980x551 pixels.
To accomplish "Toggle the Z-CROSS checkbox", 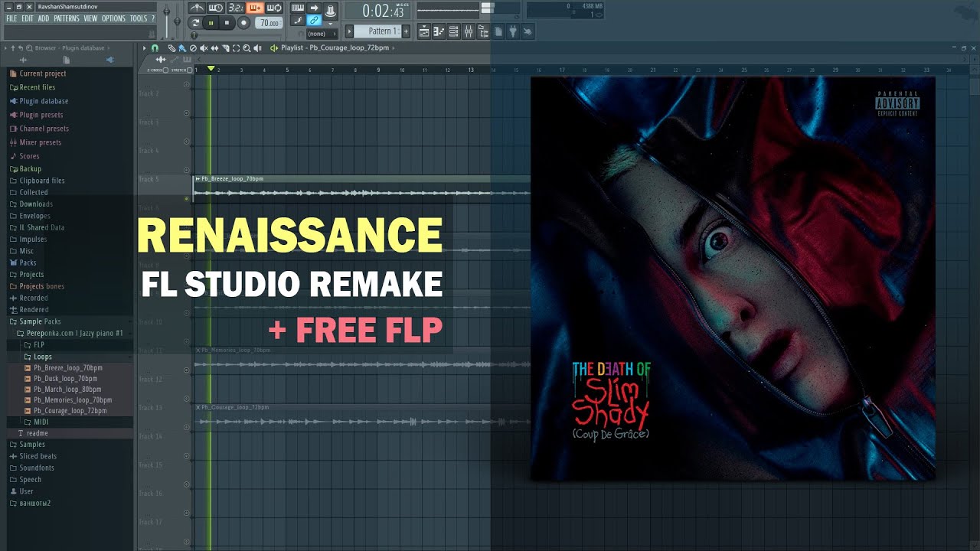I will click(x=166, y=70).
